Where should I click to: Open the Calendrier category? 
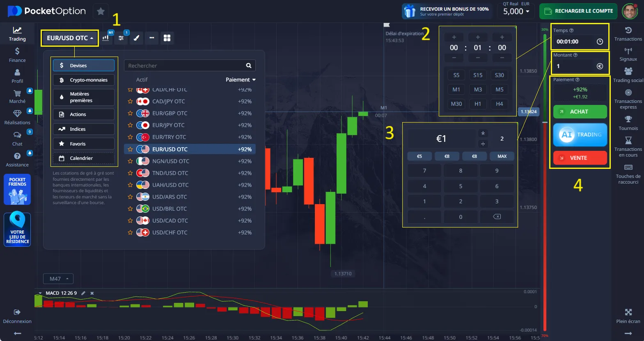[84, 158]
